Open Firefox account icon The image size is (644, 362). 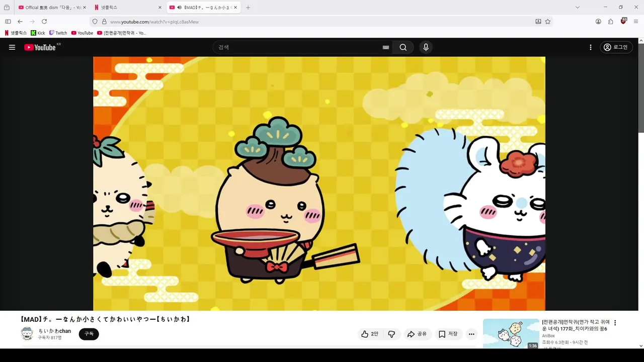click(x=598, y=22)
